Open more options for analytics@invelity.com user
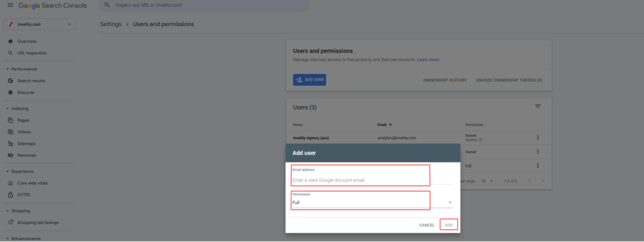Image resolution: width=644 pixels, height=242 pixels. 538,137
